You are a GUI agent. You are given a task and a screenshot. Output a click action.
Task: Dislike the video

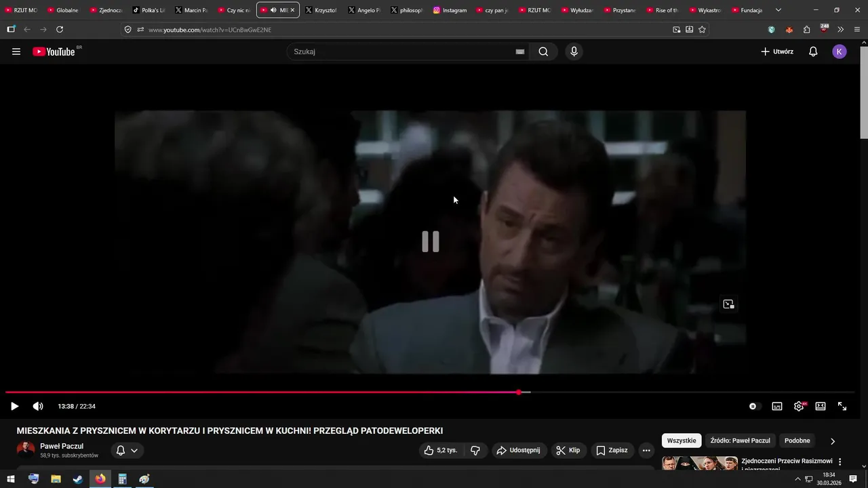pos(475,450)
